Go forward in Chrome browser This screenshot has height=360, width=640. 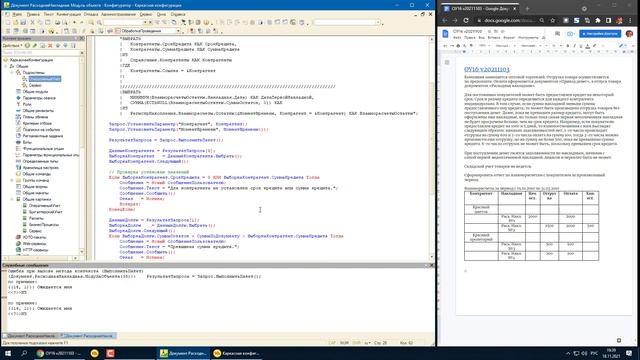tap(455, 20)
